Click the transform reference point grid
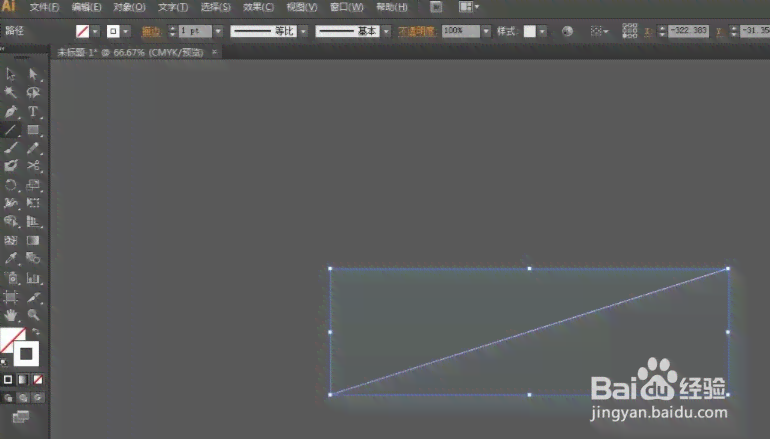Image resolution: width=770 pixels, height=439 pixels. (x=630, y=31)
